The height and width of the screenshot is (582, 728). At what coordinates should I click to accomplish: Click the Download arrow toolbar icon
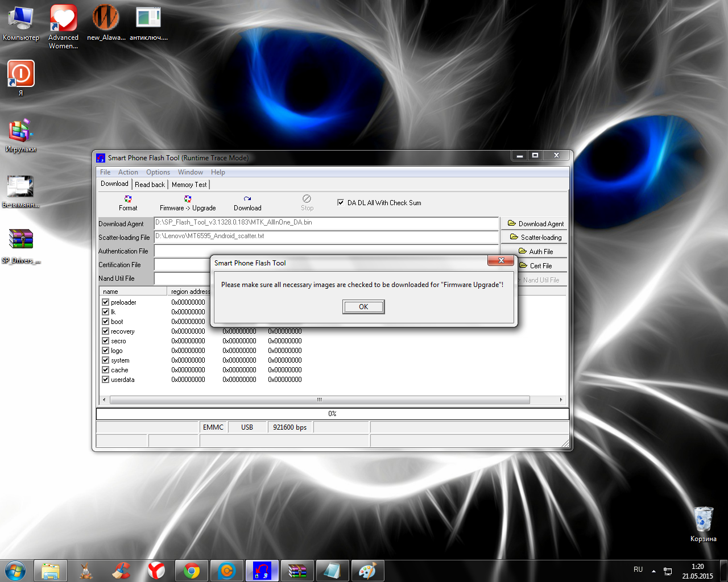(247, 199)
